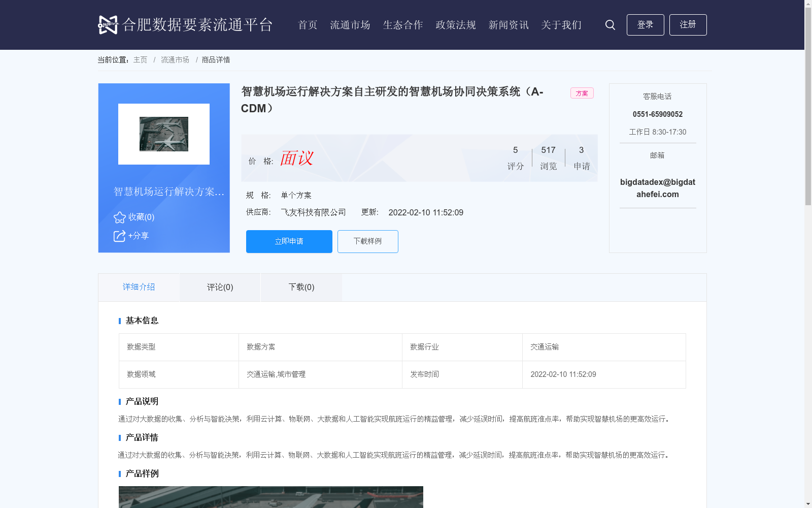Click the share arrow icon
Viewport: 812px width, 508px height.
119,235
